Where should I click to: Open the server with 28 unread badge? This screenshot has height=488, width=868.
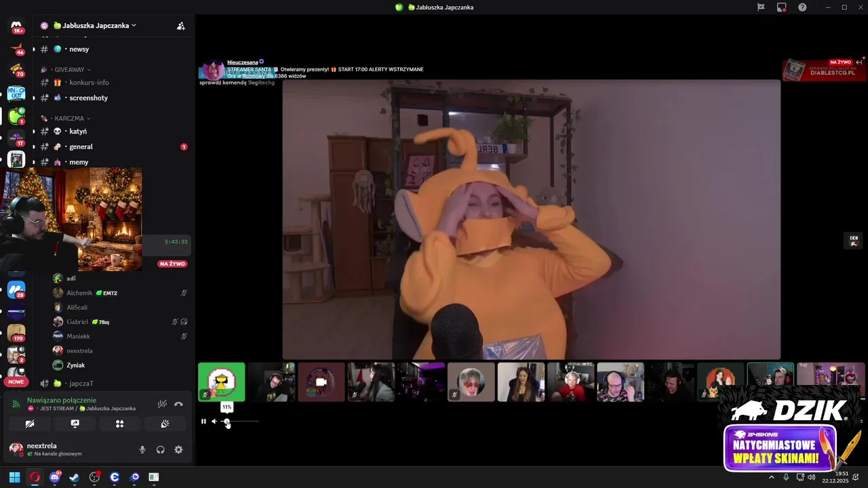click(16, 290)
